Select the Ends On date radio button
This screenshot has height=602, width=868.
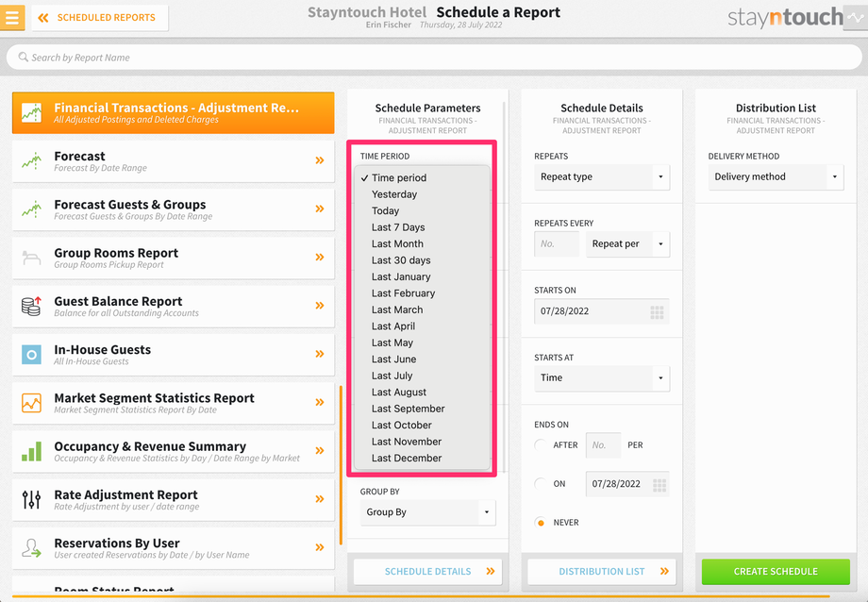pyautogui.click(x=541, y=484)
